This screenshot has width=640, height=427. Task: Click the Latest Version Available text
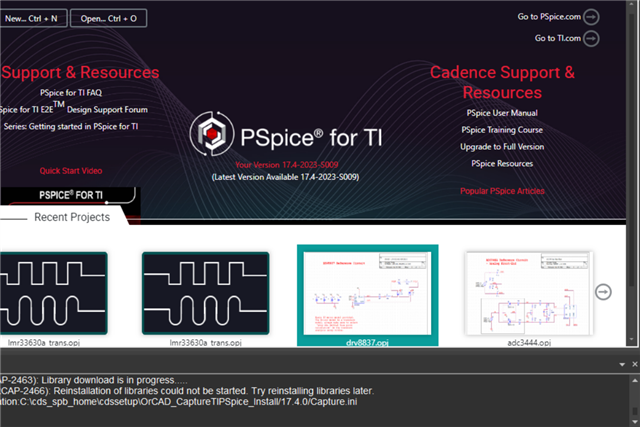click(x=285, y=177)
